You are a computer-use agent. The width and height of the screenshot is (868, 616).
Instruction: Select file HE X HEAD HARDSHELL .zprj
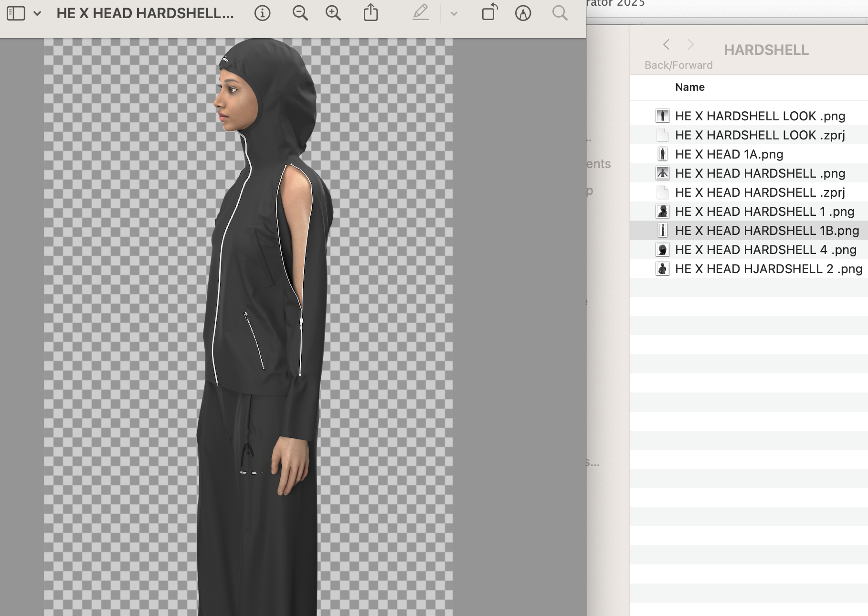coord(749,192)
